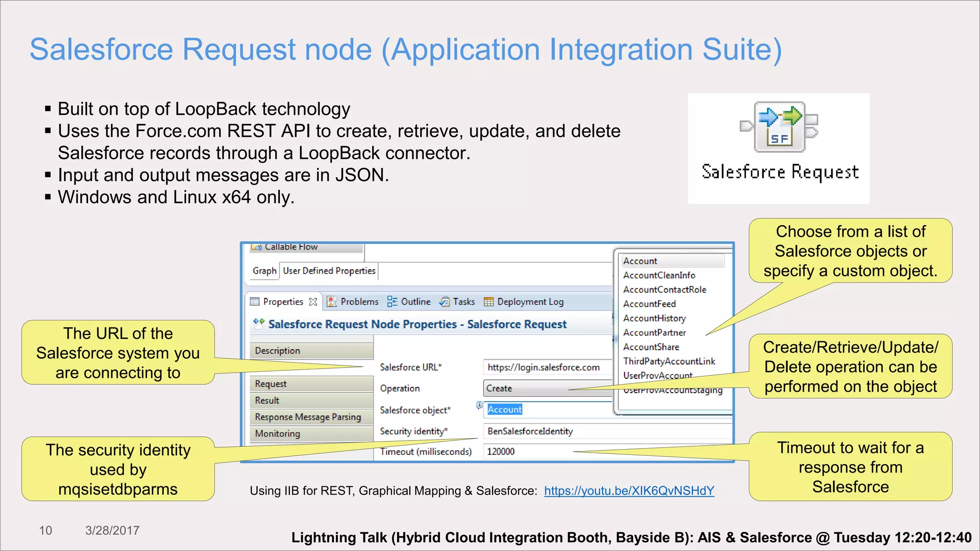The image size is (980, 551).
Task: Click the Outline view icon
Action: tap(392, 301)
